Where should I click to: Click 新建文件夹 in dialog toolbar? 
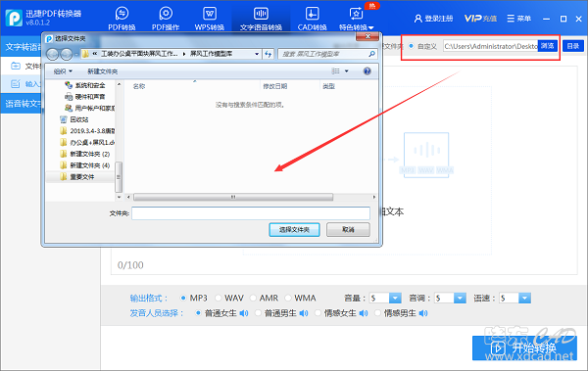(102, 71)
